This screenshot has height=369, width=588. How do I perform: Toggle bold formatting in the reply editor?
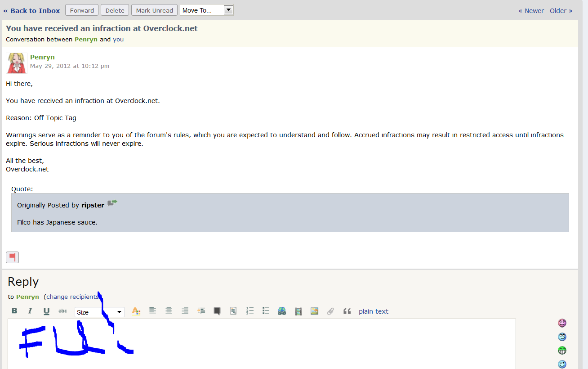pyautogui.click(x=14, y=310)
